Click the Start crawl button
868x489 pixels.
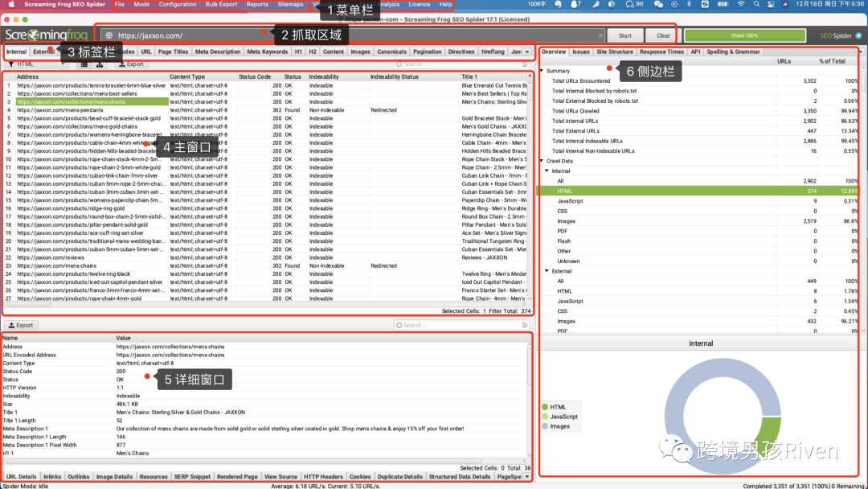[625, 35]
